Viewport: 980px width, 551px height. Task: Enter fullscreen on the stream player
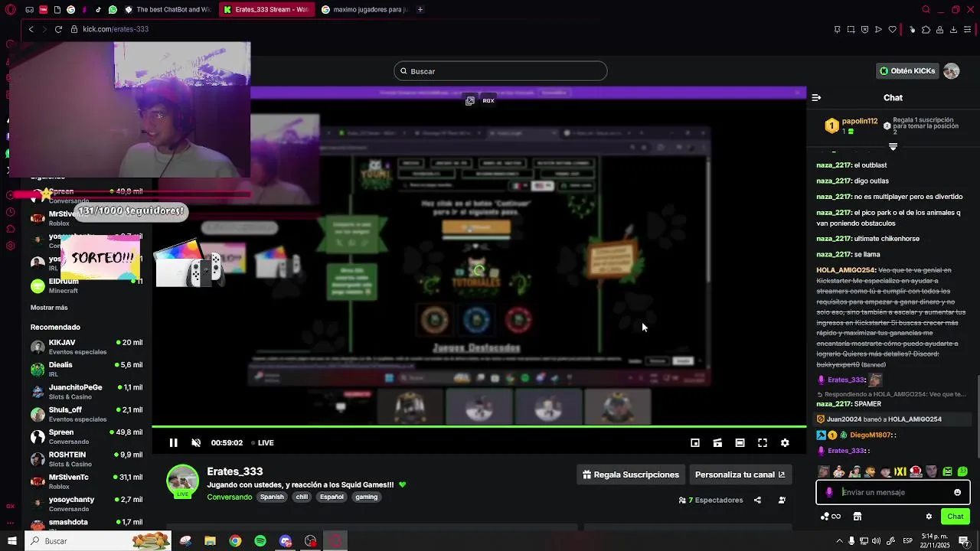pos(763,442)
